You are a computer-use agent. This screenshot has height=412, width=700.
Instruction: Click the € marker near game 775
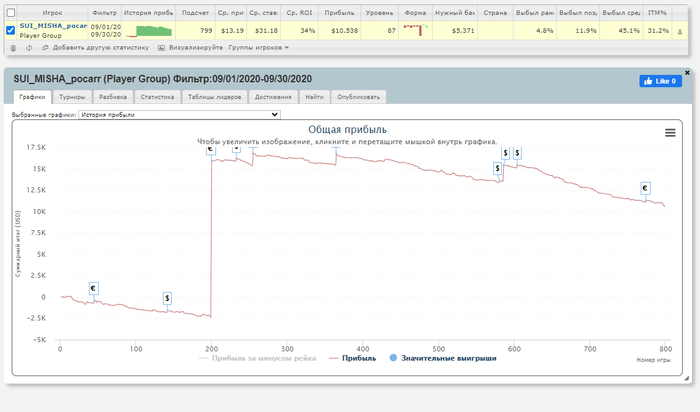click(645, 188)
